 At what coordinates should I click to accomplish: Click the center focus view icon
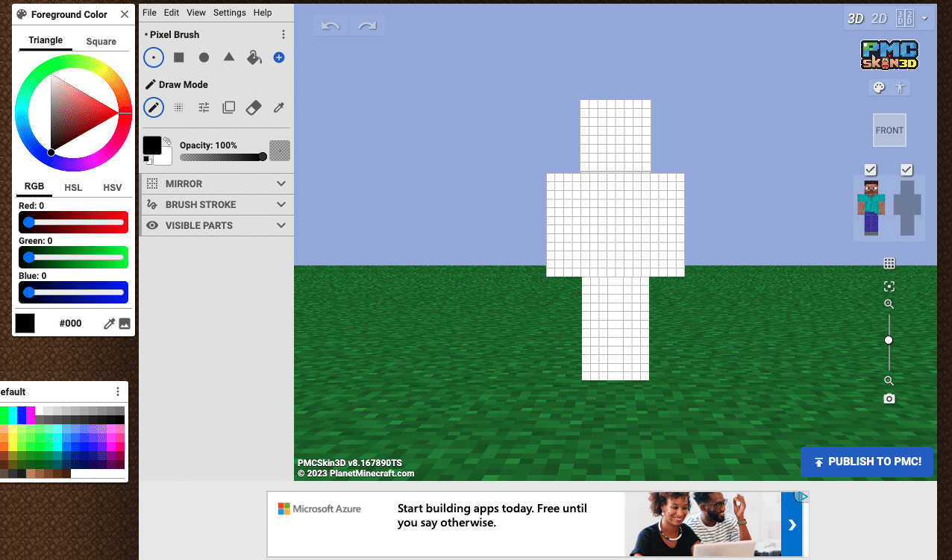[889, 286]
